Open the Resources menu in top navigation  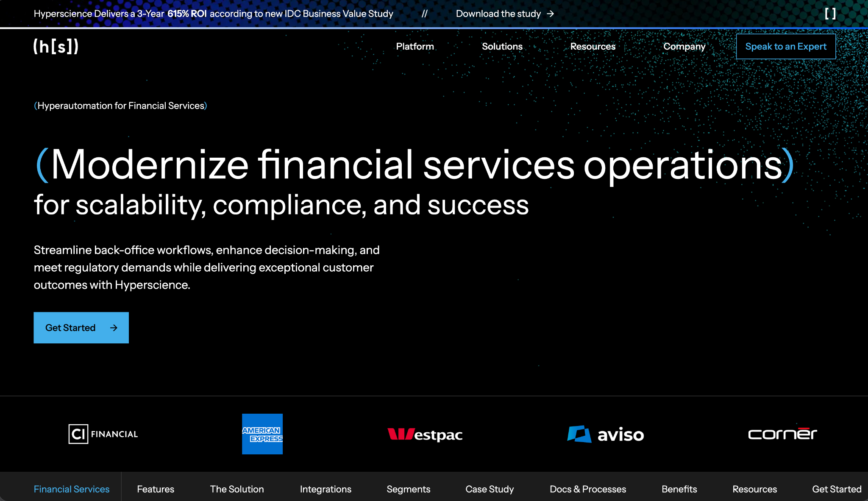point(593,46)
